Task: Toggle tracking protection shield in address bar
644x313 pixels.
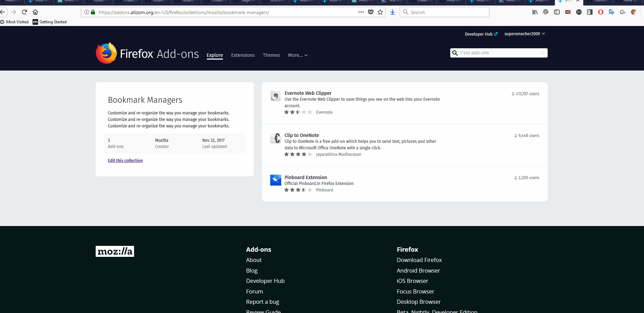Action: (371, 12)
